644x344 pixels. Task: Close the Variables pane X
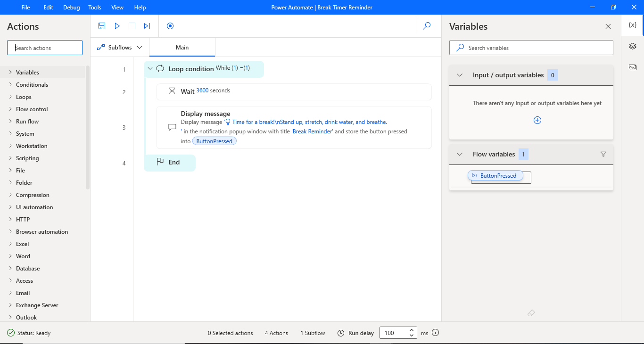[x=608, y=26]
